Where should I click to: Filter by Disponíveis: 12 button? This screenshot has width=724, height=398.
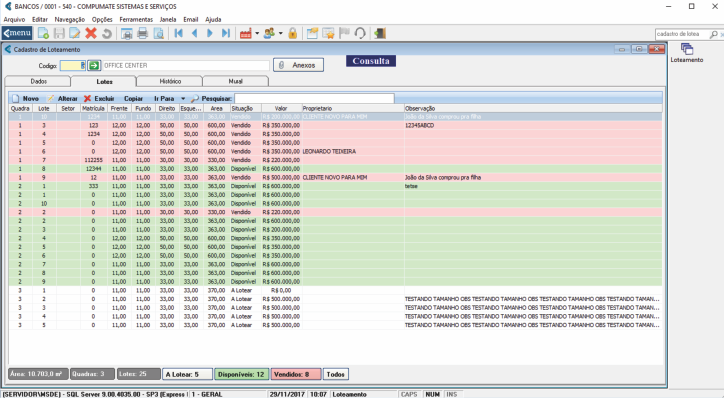click(x=241, y=374)
